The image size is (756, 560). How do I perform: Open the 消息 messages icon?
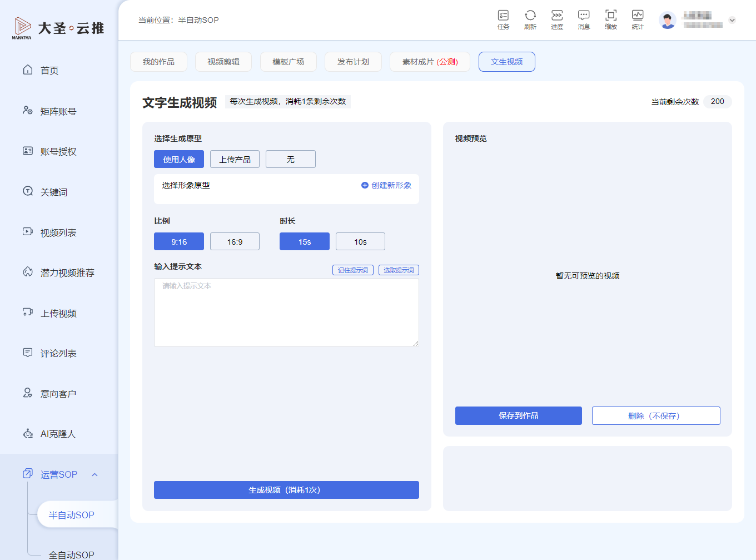[x=584, y=19]
